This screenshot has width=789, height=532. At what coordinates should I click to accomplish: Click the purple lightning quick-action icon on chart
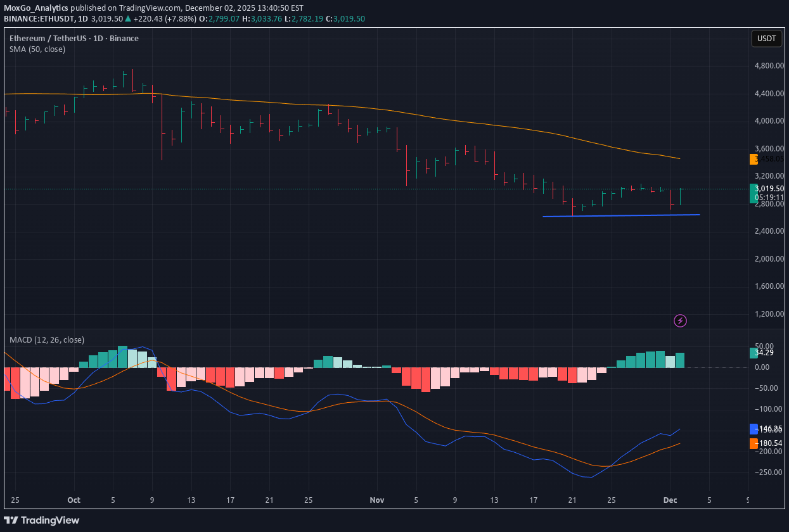coord(680,321)
